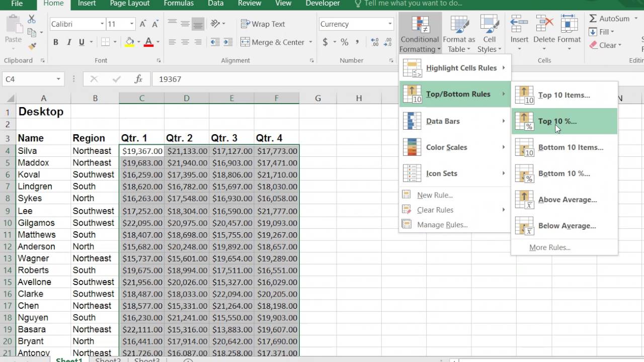Toggle Italic formatting
This screenshot has width=644, height=362.
69,42
